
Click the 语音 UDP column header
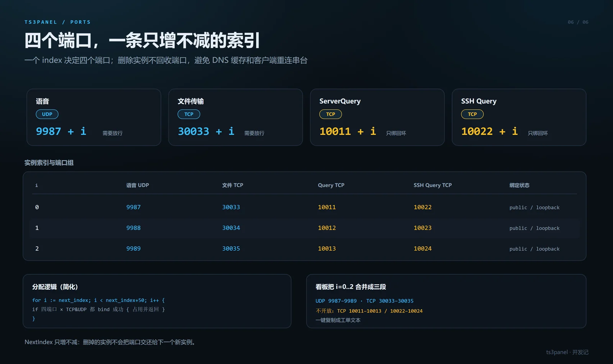[138, 185]
